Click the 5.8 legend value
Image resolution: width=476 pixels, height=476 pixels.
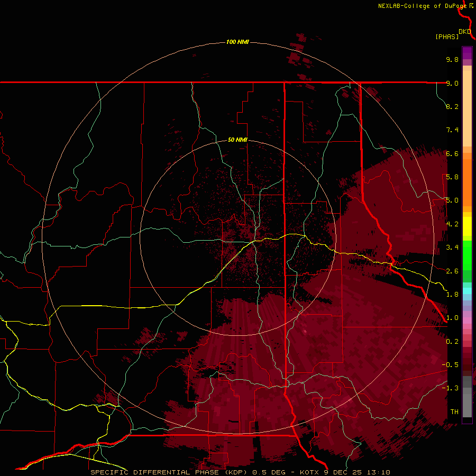tap(452, 177)
